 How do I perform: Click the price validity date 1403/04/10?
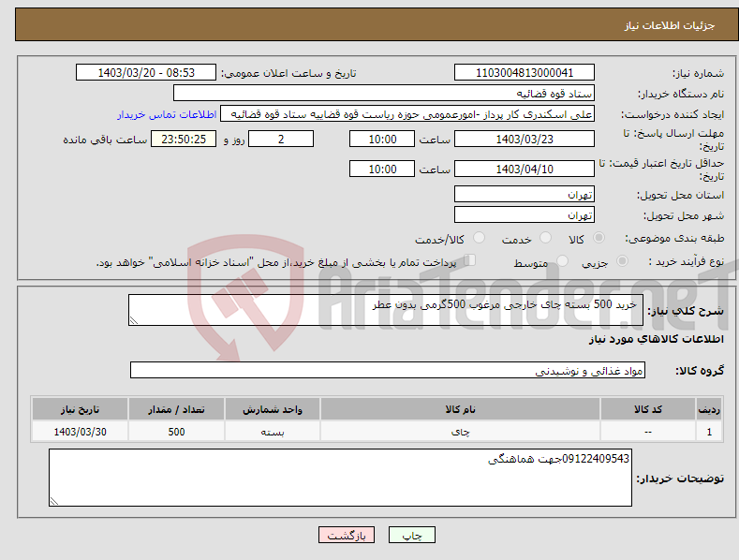(525, 169)
